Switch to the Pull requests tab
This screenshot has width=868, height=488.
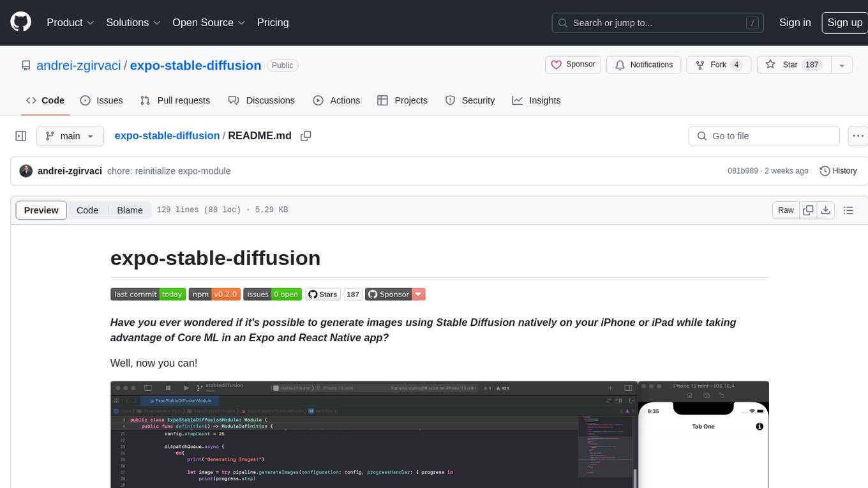click(x=175, y=100)
